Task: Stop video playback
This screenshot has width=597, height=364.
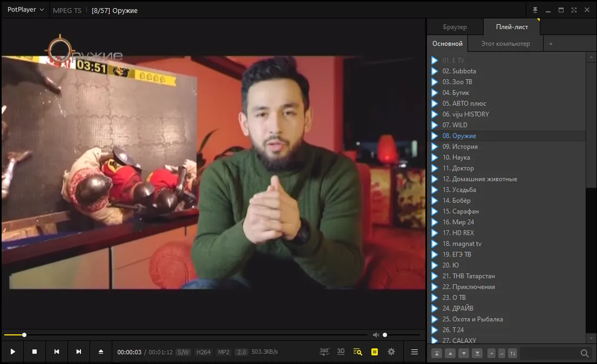Action: pyautogui.click(x=35, y=352)
